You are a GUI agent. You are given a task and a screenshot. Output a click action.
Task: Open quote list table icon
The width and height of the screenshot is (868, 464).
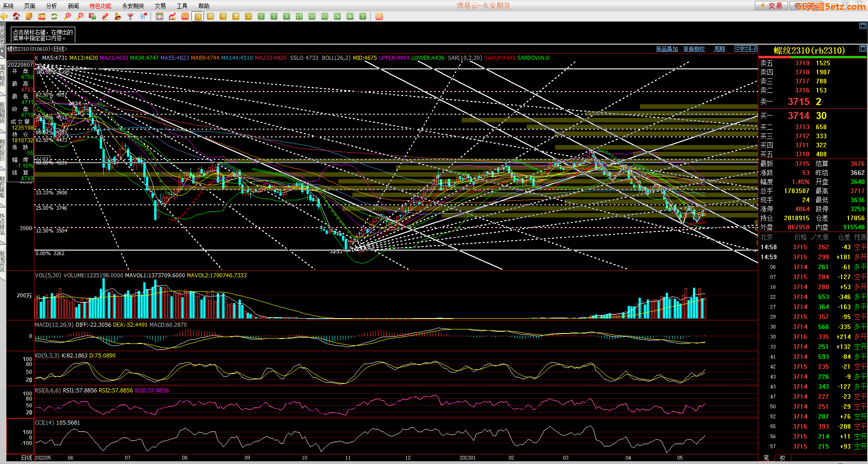tap(160, 16)
